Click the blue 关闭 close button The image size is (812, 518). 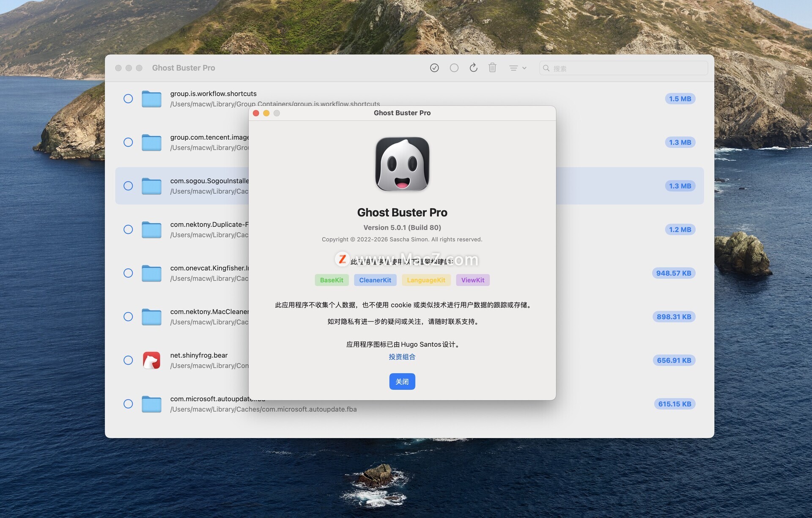pyautogui.click(x=402, y=381)
